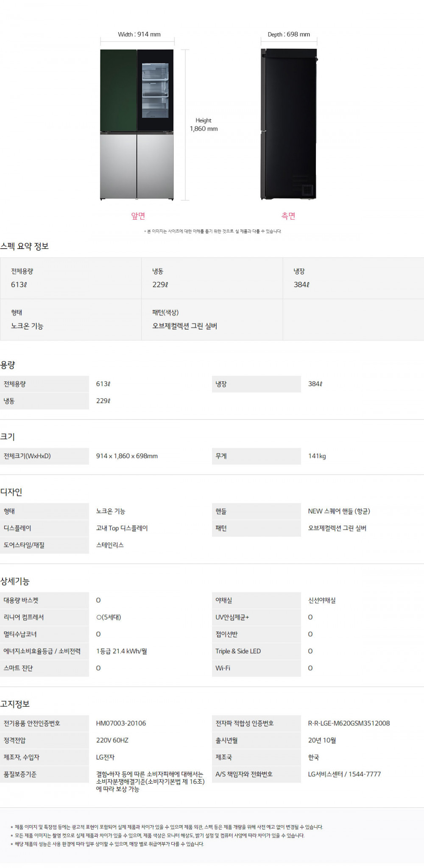424x868 pixels.
Task: Click the 디자인 section heading
Action: pos(11,492)
